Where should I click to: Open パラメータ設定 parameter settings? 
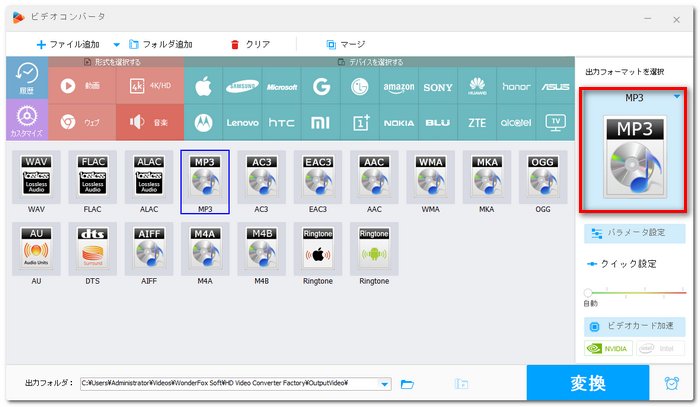coord(635,233)
